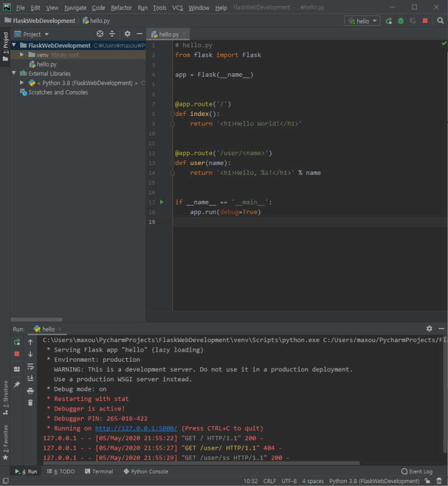Screen dimensions: 448x486
Task: Open the Project view selector dropdown
Action: pos(32,34)
